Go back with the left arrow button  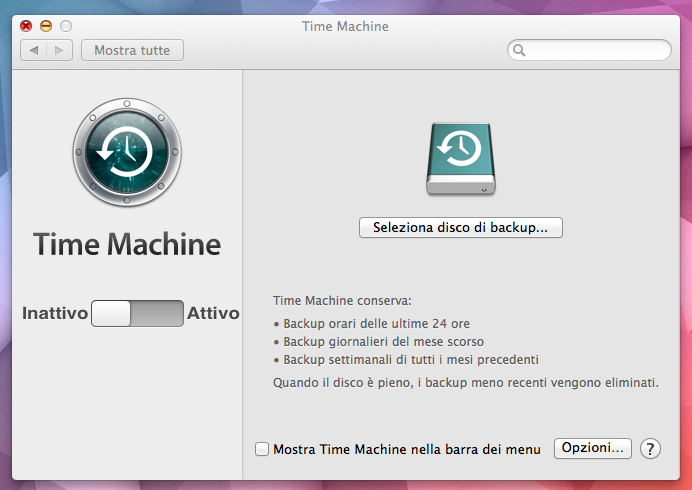pos(34,50)
